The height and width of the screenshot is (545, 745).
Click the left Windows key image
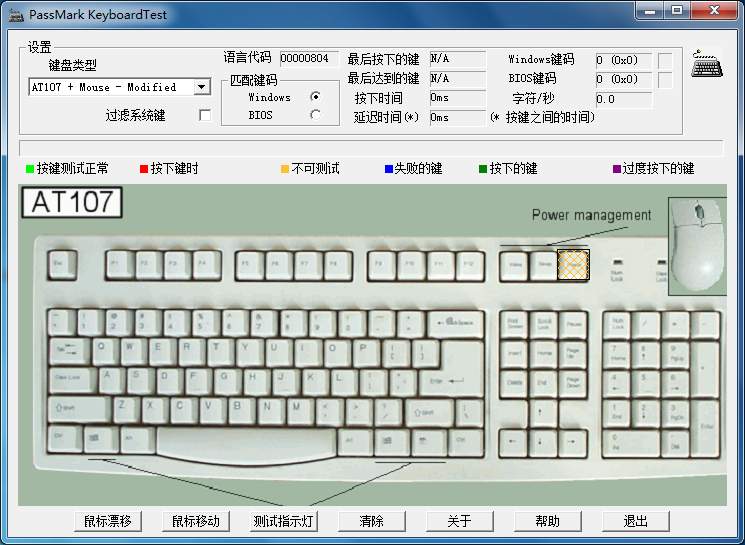click(101, 439)
